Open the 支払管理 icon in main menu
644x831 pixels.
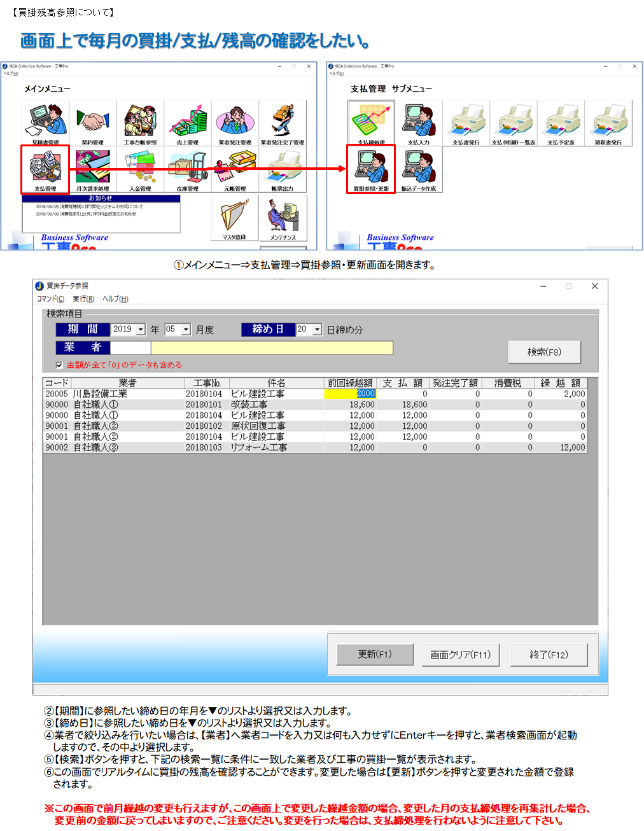[45, 169]
